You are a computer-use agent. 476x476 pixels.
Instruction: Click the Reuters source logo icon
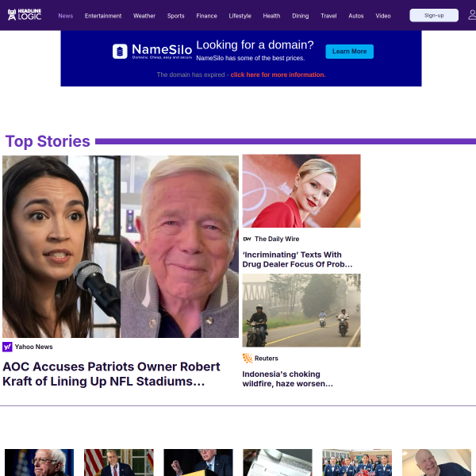[248, 359]
